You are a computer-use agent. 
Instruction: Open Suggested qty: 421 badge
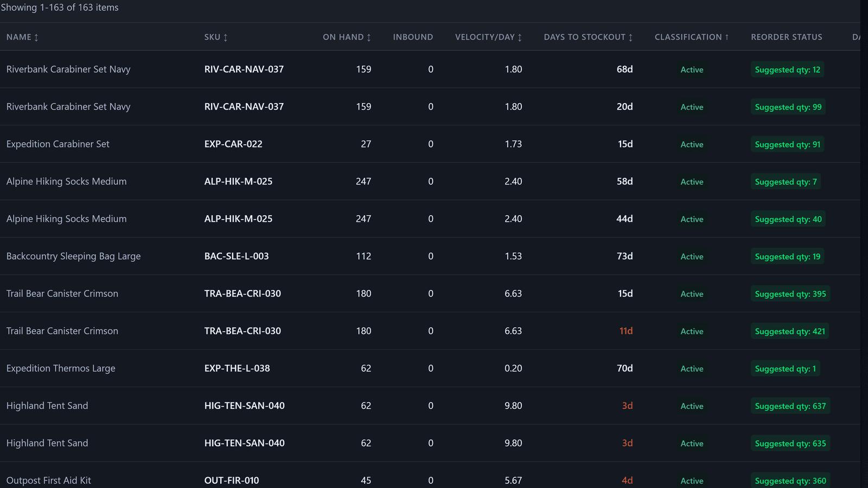tap(790, 331)
